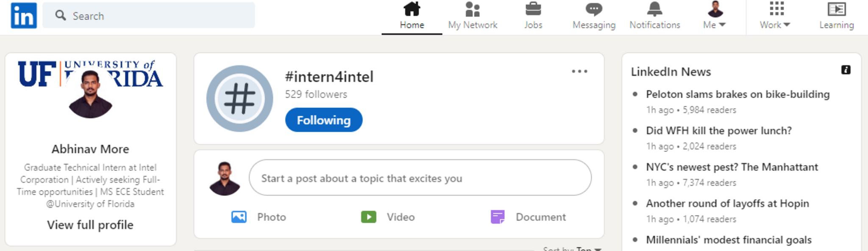This screenshot has width=868, height=251.
Task: Open the Learning icon
Action: click(x=836, y=9)
